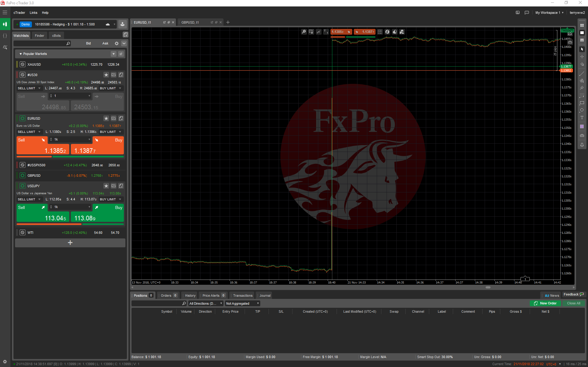Select the equidistant channel tool
588x367 pixels.
pos(582,81)
